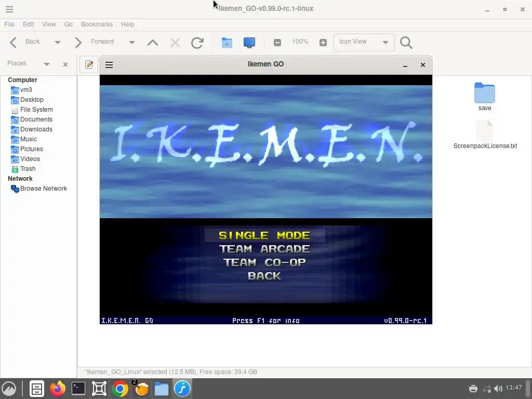This screenshot has height=399, width=532.
Task: Open Music in the sidebar
Action: (x=24, y=139)
